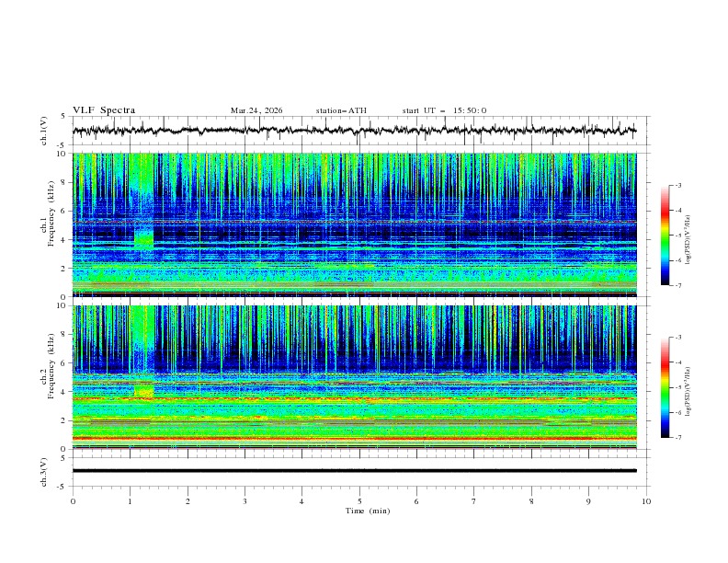Click the "ch.1(V)" axis label
This screenshot has width=728, height=563.
(44, 131)
